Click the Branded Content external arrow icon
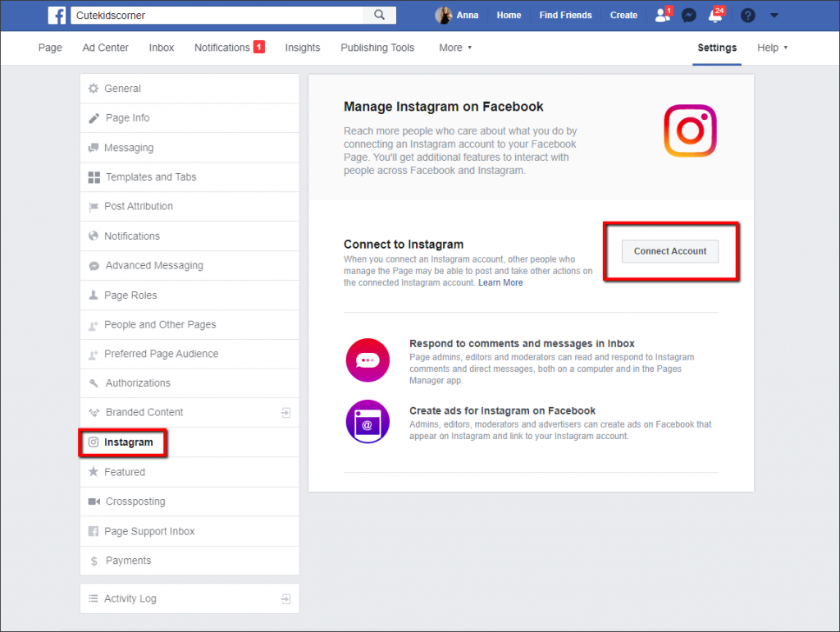The image size is (840, 632). (286, 412)
